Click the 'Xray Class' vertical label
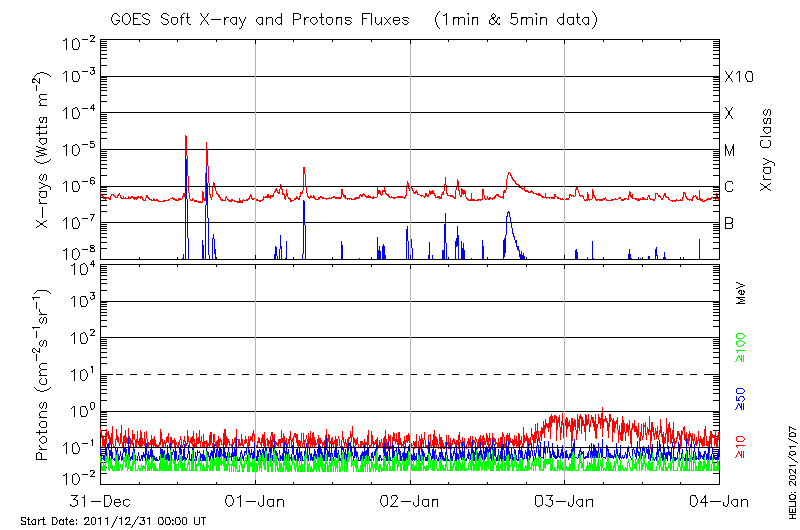Screen dimensions: 800x530 766,150
